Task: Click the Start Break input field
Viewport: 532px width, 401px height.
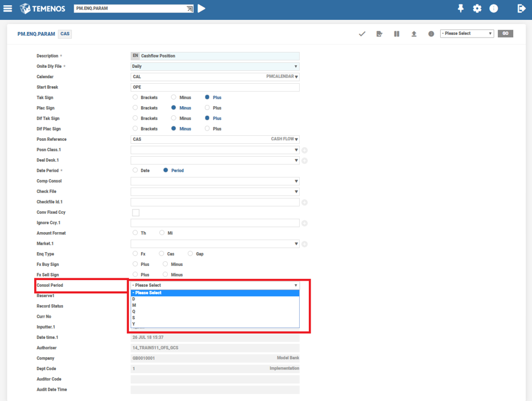Action: point(215,88)
